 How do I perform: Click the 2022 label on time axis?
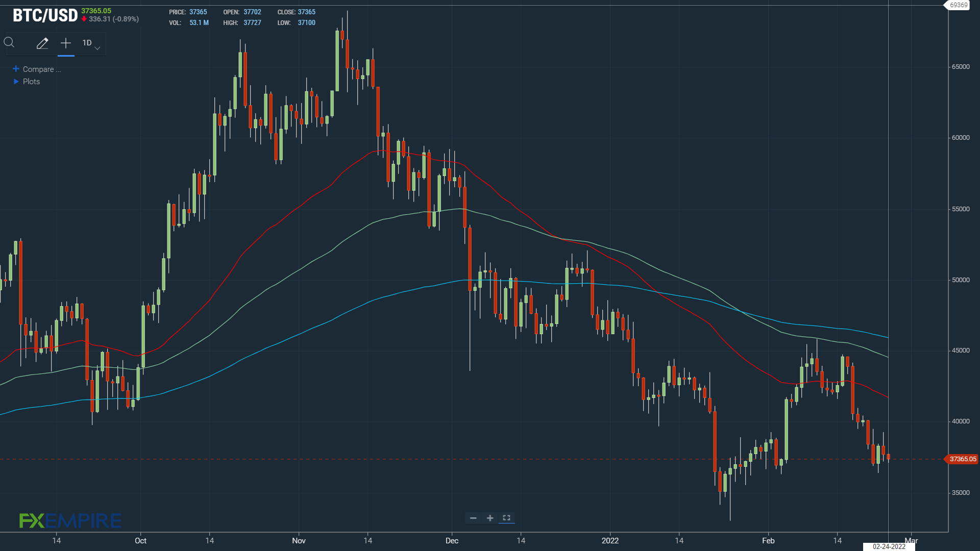(x=610, y=541)
